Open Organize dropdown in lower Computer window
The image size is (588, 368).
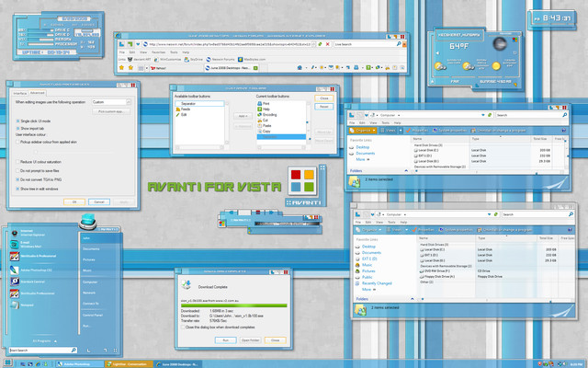369,229
